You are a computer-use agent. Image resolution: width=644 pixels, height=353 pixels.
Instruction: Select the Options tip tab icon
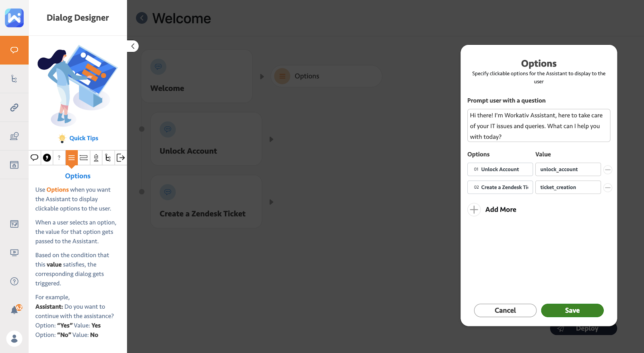pyautogui.click(x=71, y=158)
